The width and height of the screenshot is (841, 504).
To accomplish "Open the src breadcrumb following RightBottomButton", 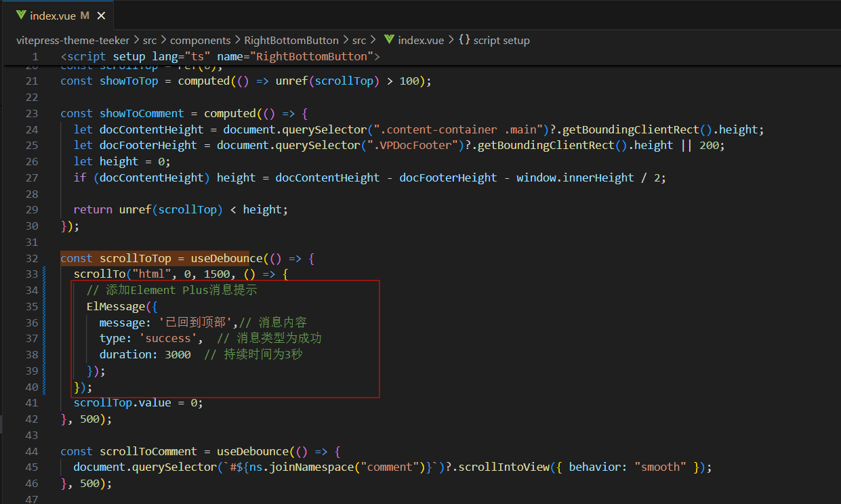I will click(x=358, y=40).
